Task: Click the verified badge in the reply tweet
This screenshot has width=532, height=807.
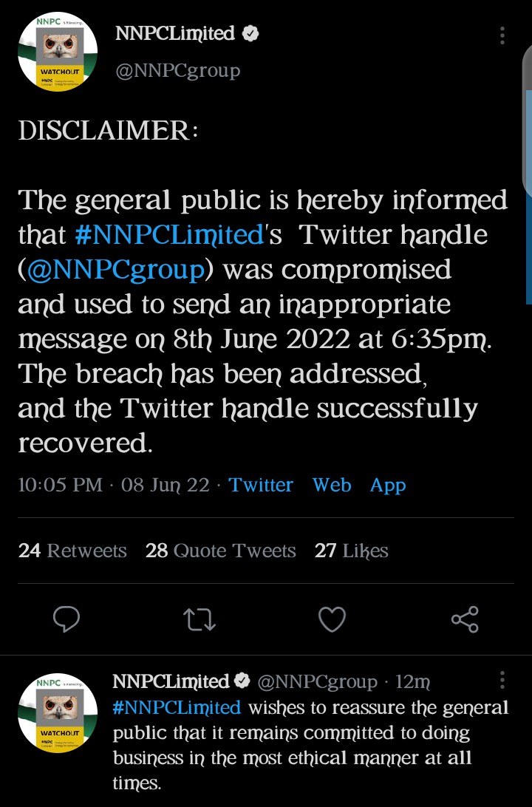Action: (242, 681)
